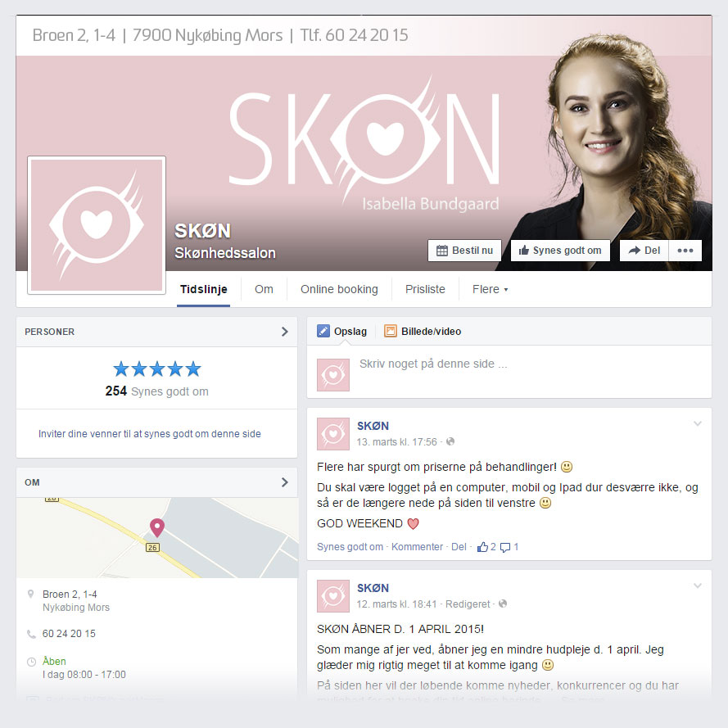The width and height of the screenshot is (728, 728).
Task: Open the Prisliste tab
Action: tap(425, 289)
